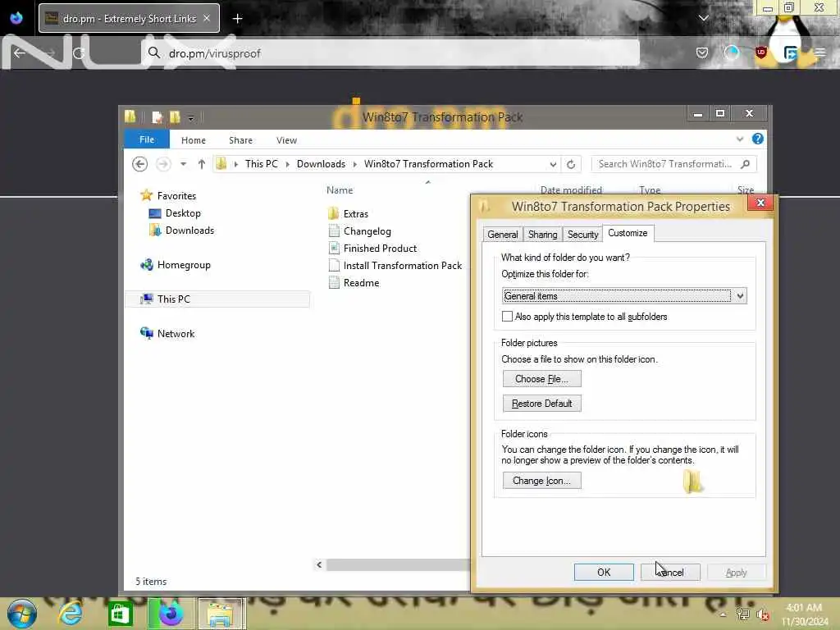Select Network in navigation pane
The image size is (840, 630).
(x=176, y=333)
